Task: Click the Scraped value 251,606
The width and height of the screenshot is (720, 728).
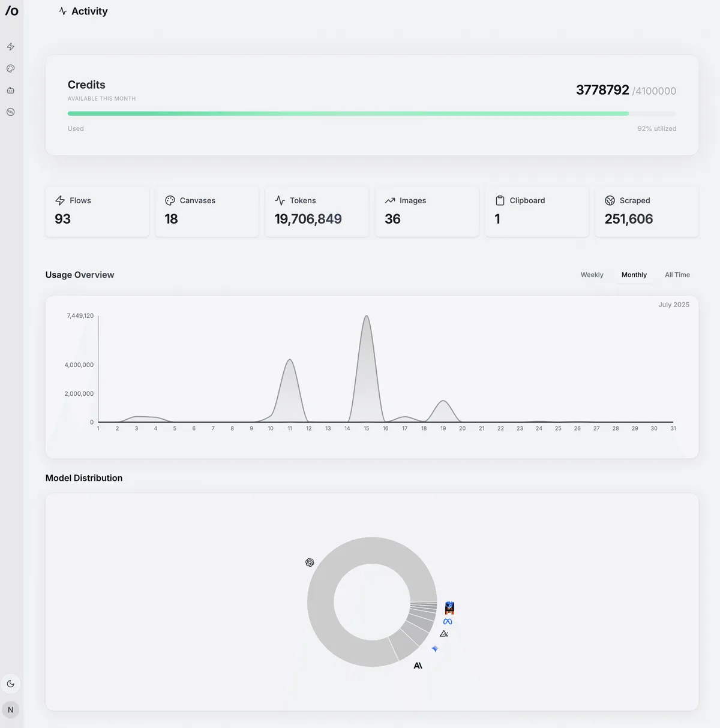Action: [629, 219]
